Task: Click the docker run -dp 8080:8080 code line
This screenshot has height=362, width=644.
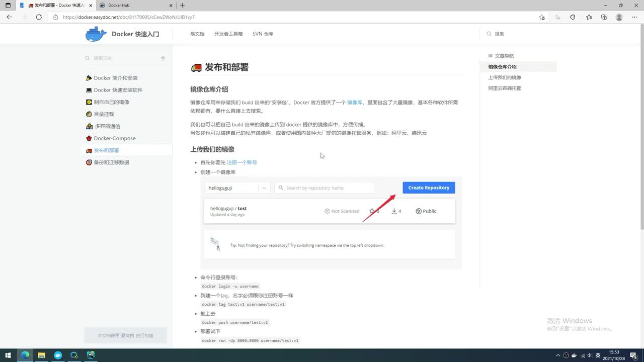Action: tap(250, 340)
